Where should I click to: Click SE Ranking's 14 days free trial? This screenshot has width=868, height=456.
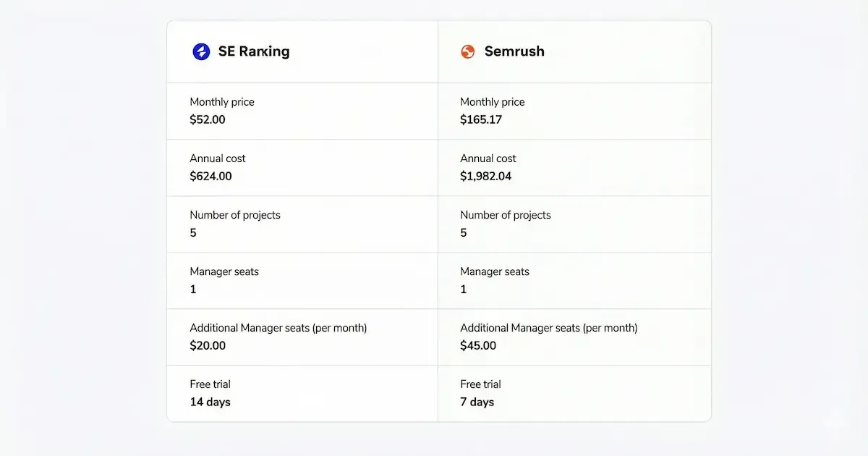210,402
